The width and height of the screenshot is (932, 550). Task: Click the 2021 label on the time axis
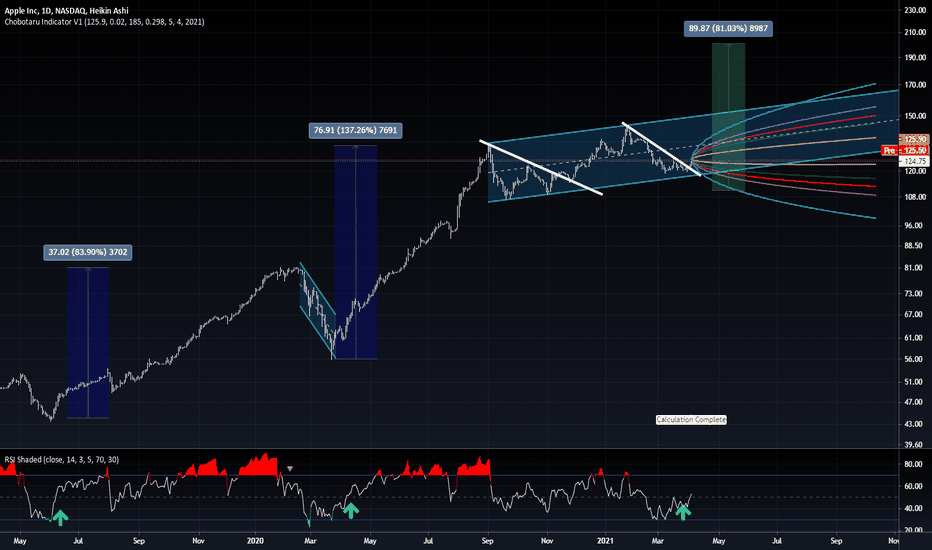pos(605,541)
